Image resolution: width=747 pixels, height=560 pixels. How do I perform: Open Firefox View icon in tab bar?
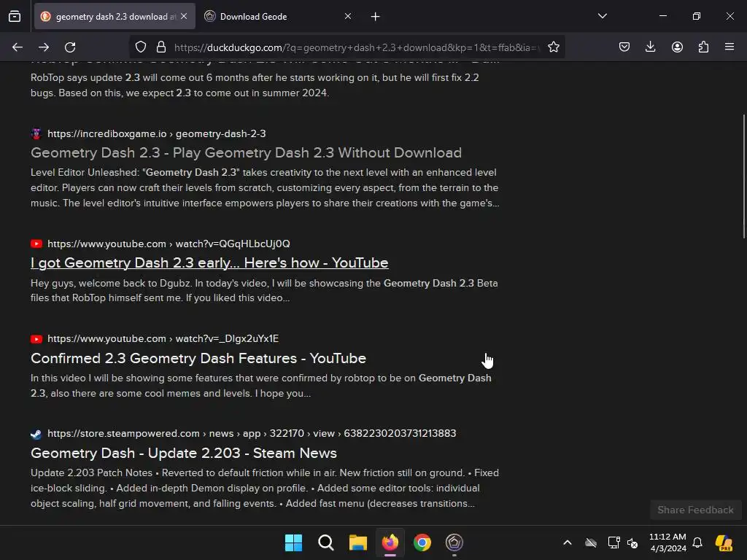15,16
